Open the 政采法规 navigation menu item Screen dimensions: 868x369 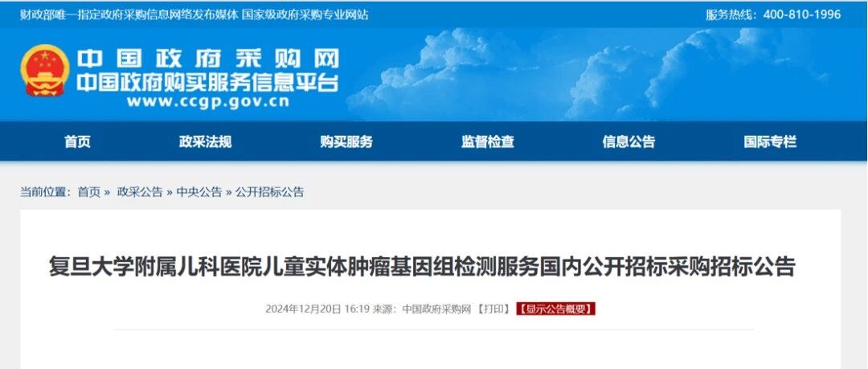[206, 141]
